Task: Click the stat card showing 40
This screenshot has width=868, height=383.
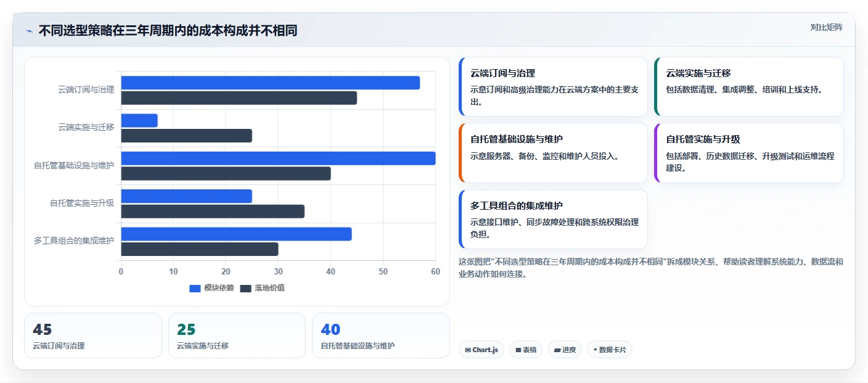Action: [x=381, y=336]
